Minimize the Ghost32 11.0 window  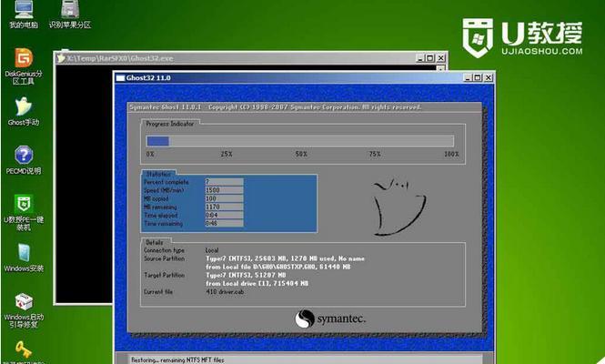coord(468,77)
